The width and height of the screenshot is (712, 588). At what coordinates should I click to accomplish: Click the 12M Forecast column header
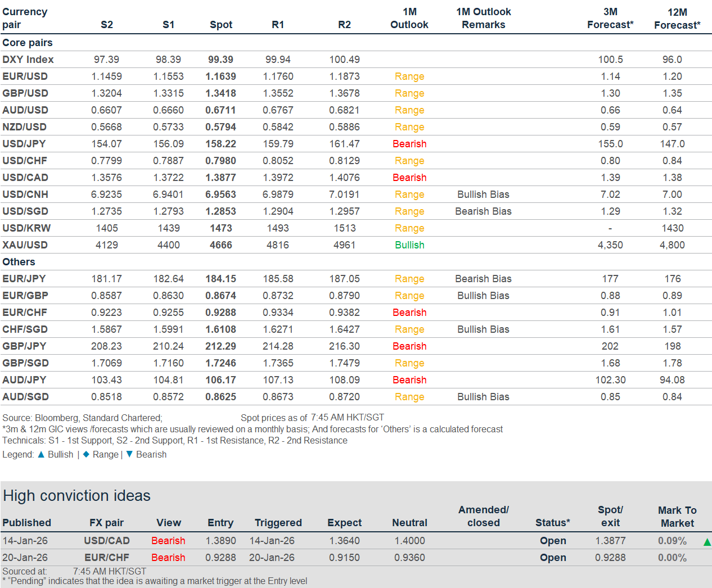point(677,18)
